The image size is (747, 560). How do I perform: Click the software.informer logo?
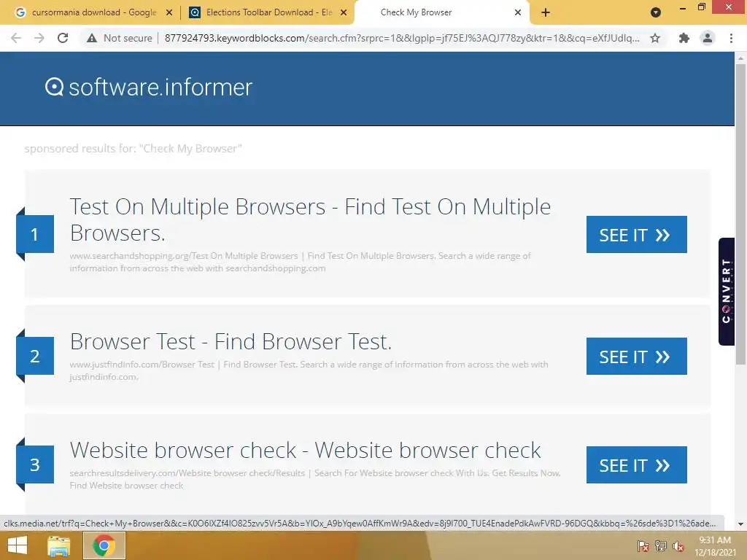[149, 87]
